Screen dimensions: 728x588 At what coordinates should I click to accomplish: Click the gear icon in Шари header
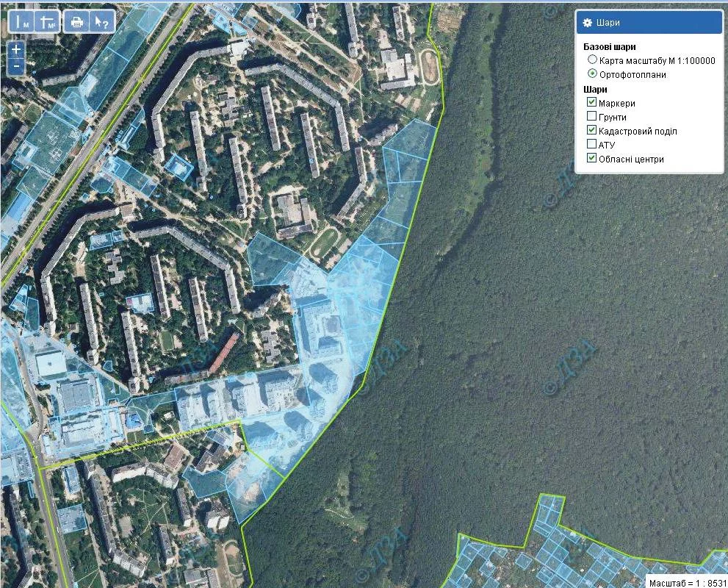point(587,23)
